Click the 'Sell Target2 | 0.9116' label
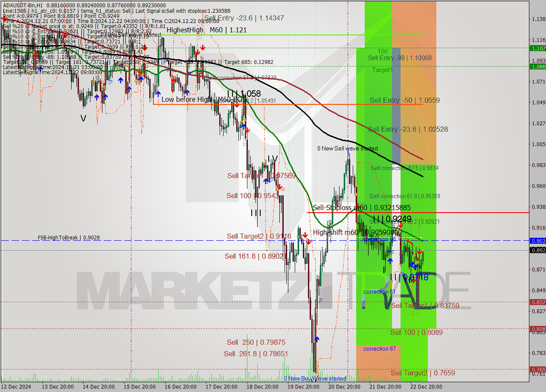The image size is (546, 392). (x=259, y=236)
